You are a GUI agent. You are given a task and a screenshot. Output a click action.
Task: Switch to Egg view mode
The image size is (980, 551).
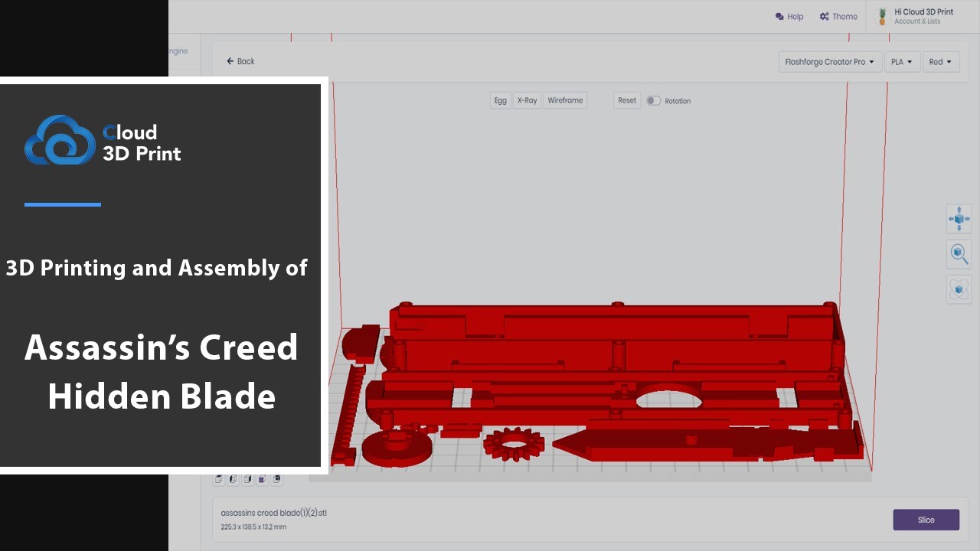pos(500,100)
